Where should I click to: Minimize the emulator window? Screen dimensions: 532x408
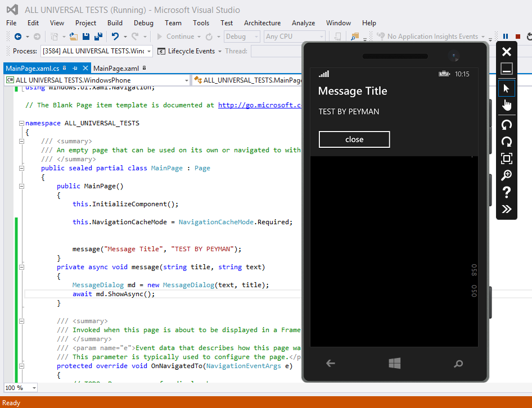tap(507, 69)
